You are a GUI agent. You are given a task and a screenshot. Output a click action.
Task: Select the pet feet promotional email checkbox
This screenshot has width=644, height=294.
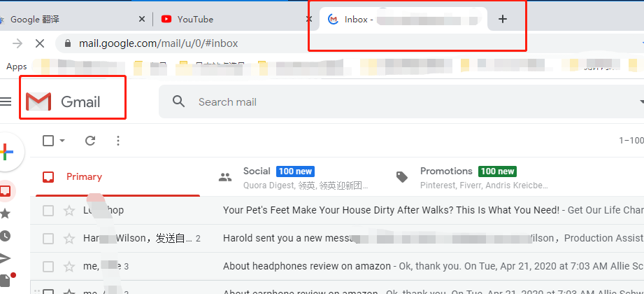click(48, 211)
